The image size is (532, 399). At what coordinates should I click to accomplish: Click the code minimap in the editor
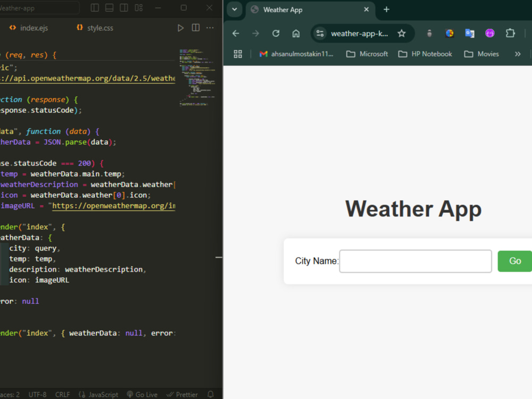197,78
